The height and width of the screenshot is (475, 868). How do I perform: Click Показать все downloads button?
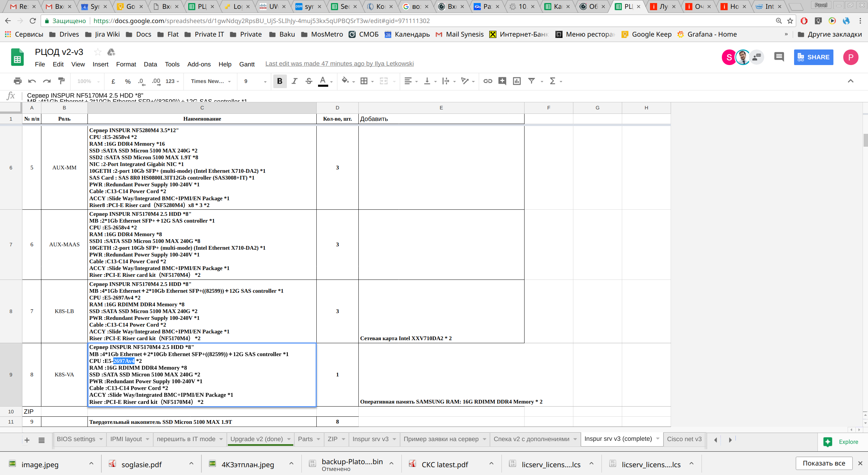(x=824, y=463)
